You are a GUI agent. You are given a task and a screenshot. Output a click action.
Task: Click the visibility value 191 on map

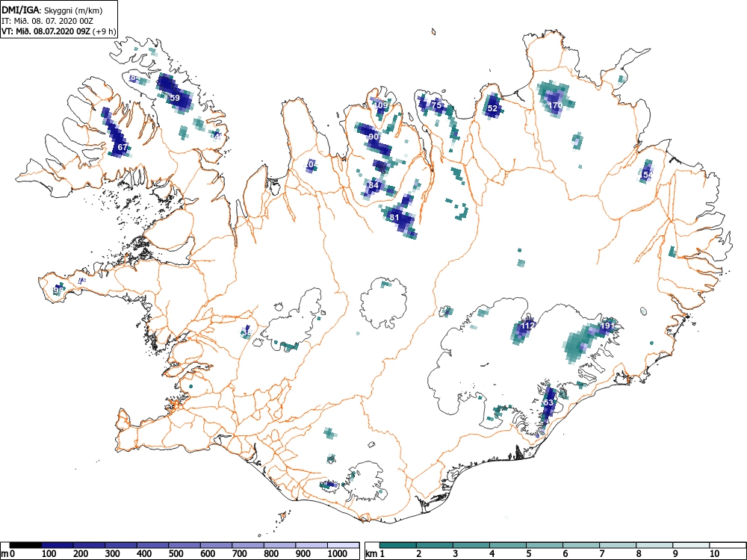tap(607, 326)
